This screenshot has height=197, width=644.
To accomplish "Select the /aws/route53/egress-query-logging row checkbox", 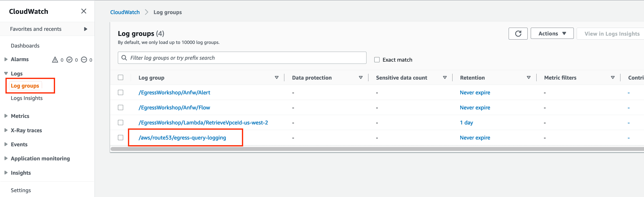I will 121,138.
